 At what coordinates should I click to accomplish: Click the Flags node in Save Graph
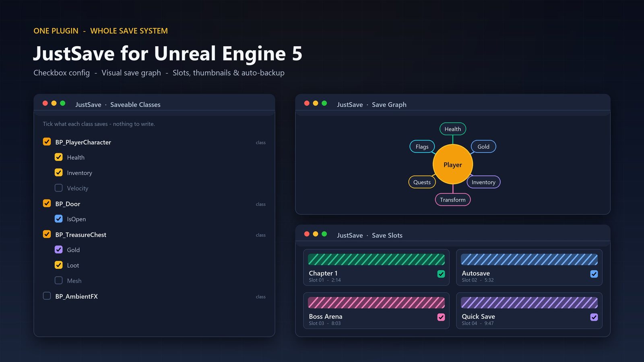(x=422, y=147)
